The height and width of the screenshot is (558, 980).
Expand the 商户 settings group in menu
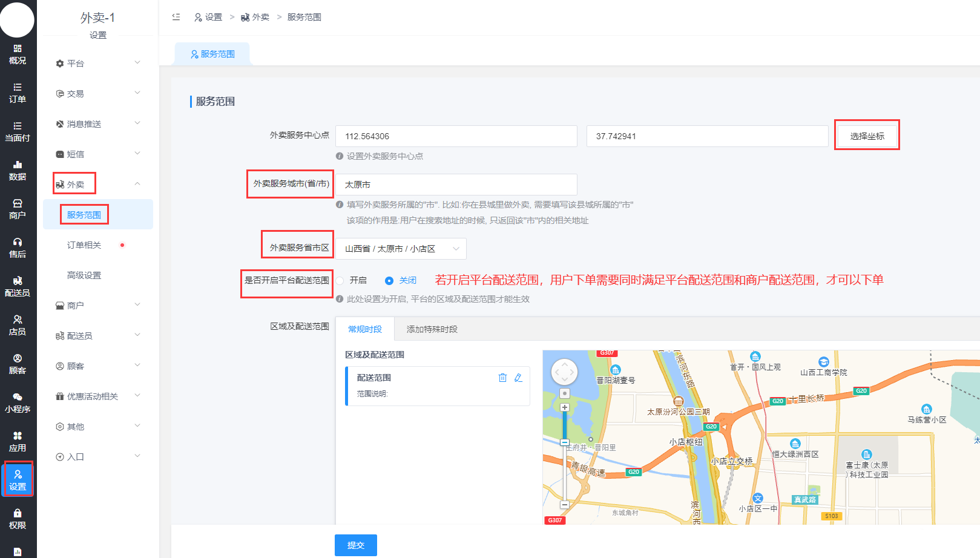pyautogui.click(x=98, y=306)
